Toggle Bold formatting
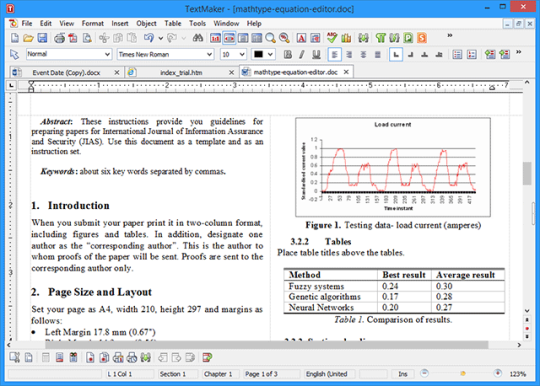540x386 pixels. 288,54
